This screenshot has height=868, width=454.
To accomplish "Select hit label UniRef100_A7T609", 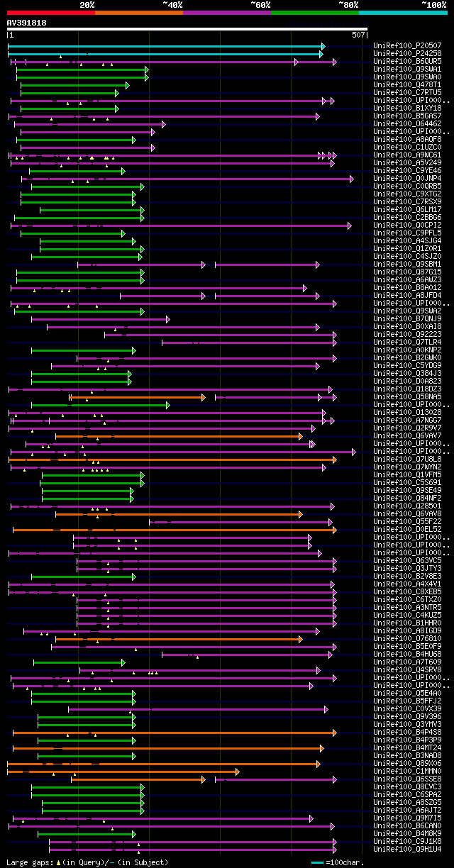I will 407,662.
